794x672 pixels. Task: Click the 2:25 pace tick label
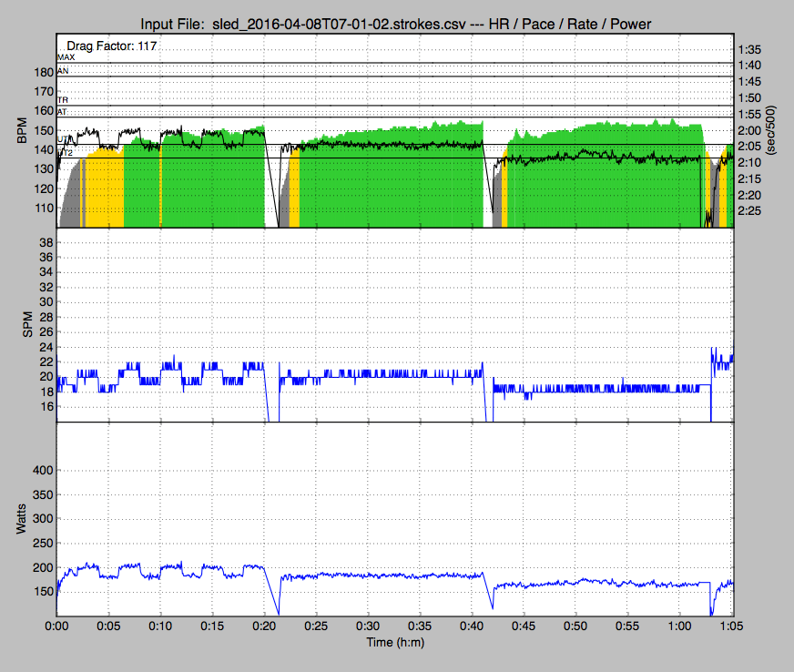pyautogui.click(x=749, y=211)
